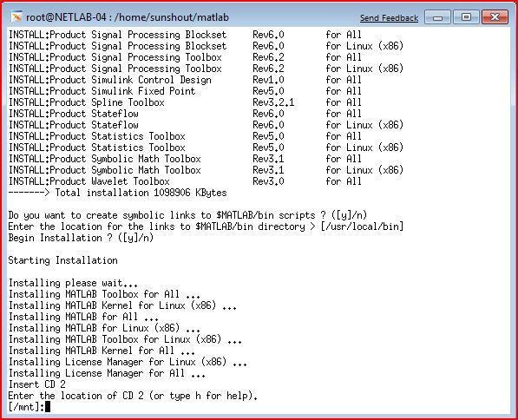Screen dimensions: 518x420
Task: Click 'Stateflow' for All line
Action: [185, 114]
